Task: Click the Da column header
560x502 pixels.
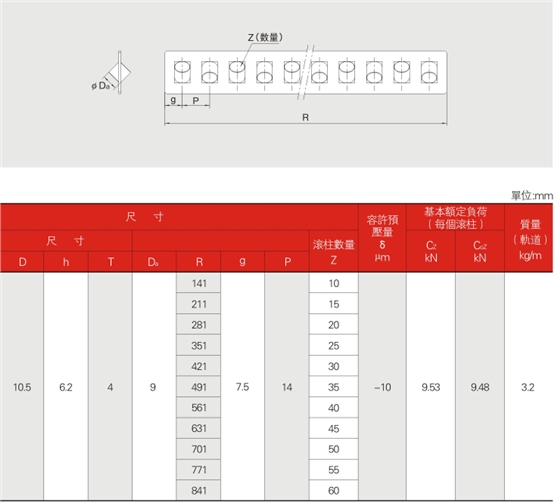Action: point(154,262)
